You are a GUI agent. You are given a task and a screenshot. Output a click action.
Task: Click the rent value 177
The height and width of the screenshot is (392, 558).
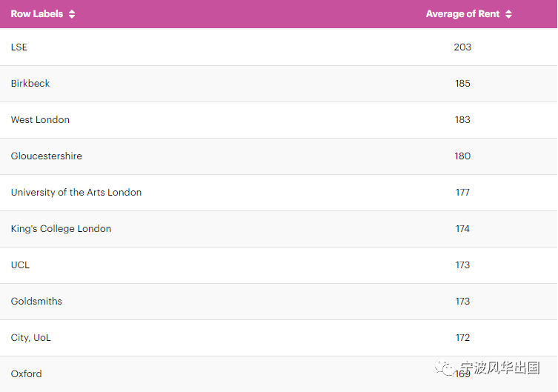point(462,193)
